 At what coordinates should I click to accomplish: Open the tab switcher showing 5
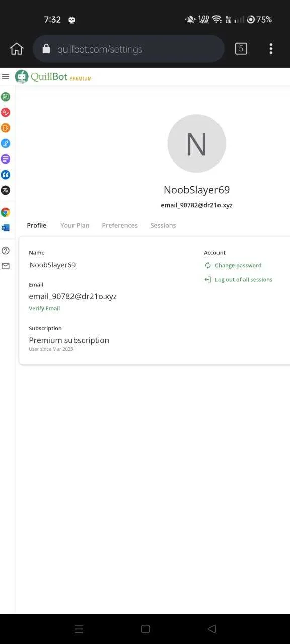(241, 49)
